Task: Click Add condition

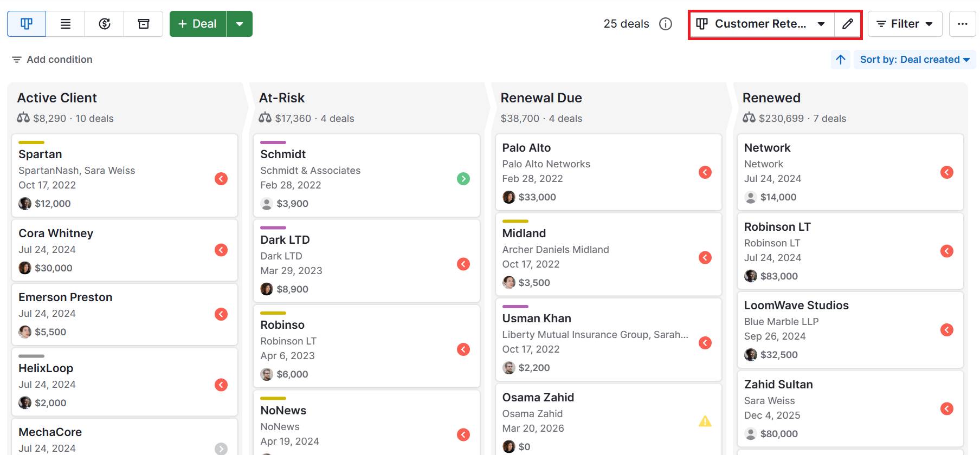Action: (51, 60)
